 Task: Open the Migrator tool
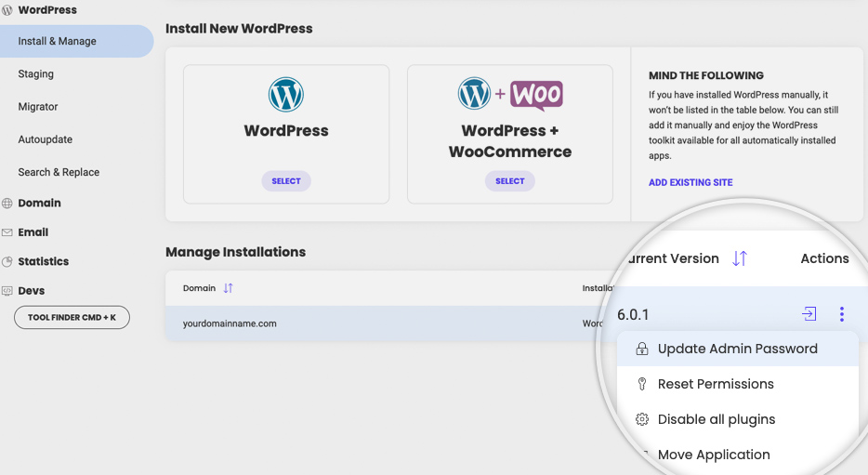(38, 106)
